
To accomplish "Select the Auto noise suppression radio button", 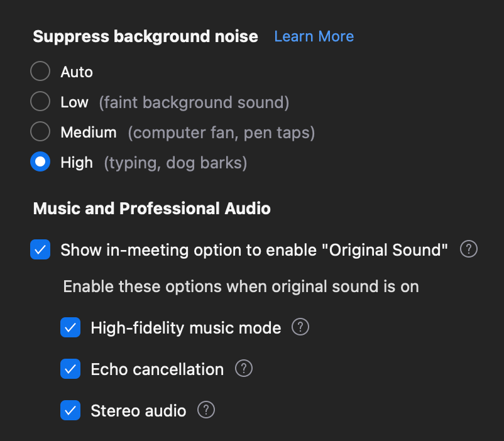I will 40,72.
